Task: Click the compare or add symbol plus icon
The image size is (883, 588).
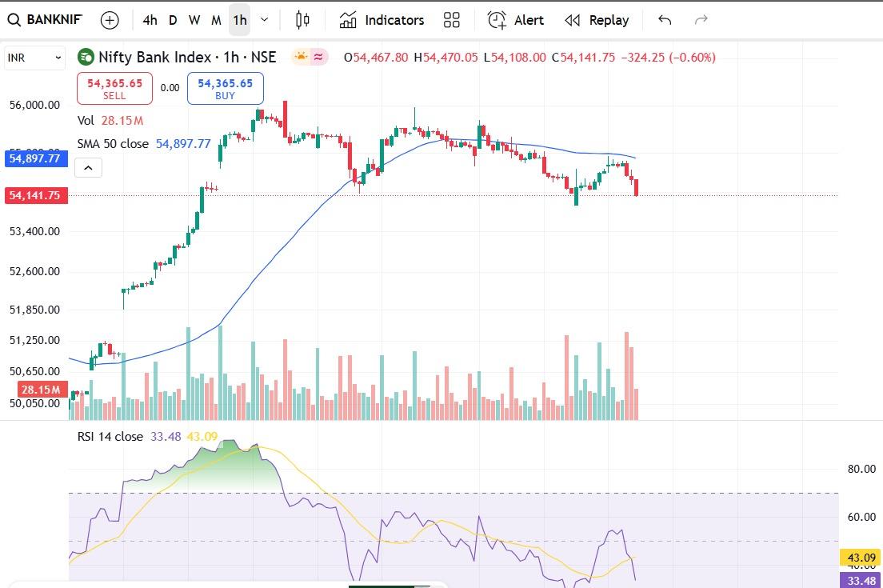Action: [x=110, y=20]
